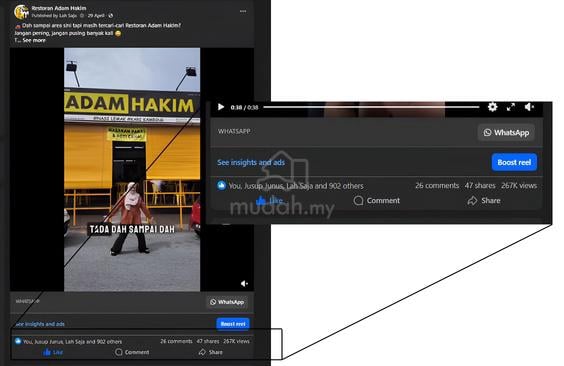Click the Comment bubble icon under post
564x366 pixels.
[x=119, y=352]
